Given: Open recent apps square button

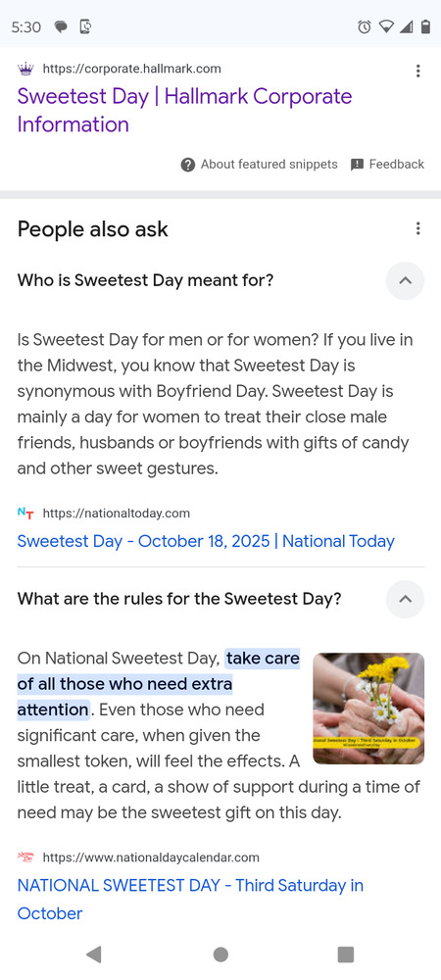Looking at the screenshot, I should [345, 954].
